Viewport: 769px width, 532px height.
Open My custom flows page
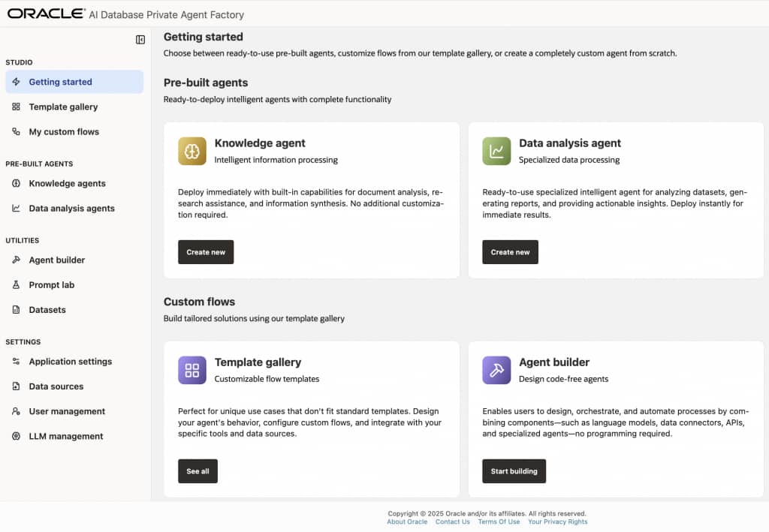(x=64, y=132)
